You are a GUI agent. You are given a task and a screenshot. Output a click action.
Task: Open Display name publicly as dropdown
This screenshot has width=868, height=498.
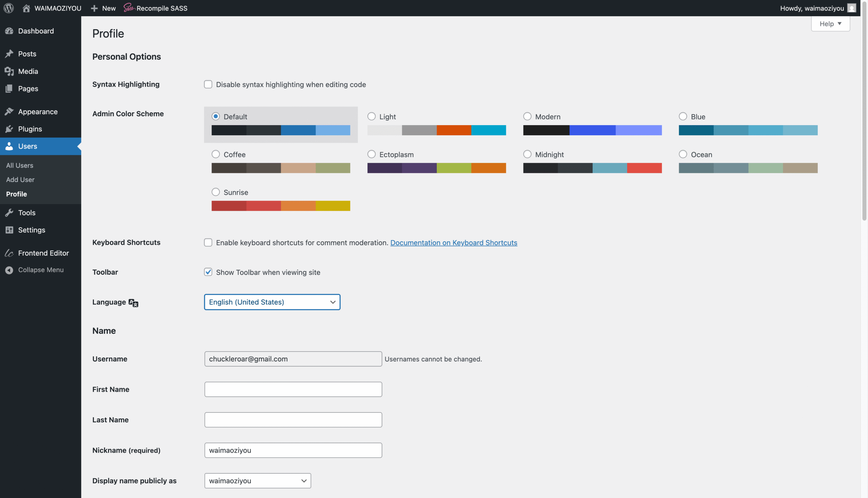pyautogui.click(x=257, y=481)
